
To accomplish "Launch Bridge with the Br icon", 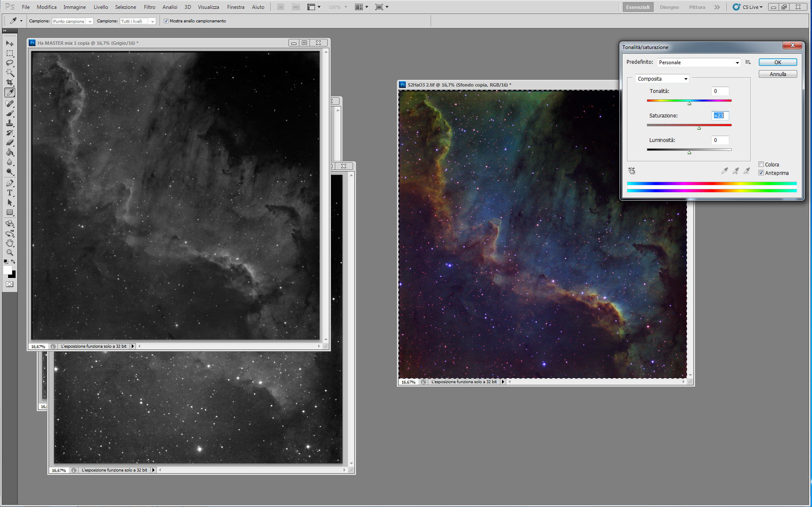I will click(x=281, y=7).
